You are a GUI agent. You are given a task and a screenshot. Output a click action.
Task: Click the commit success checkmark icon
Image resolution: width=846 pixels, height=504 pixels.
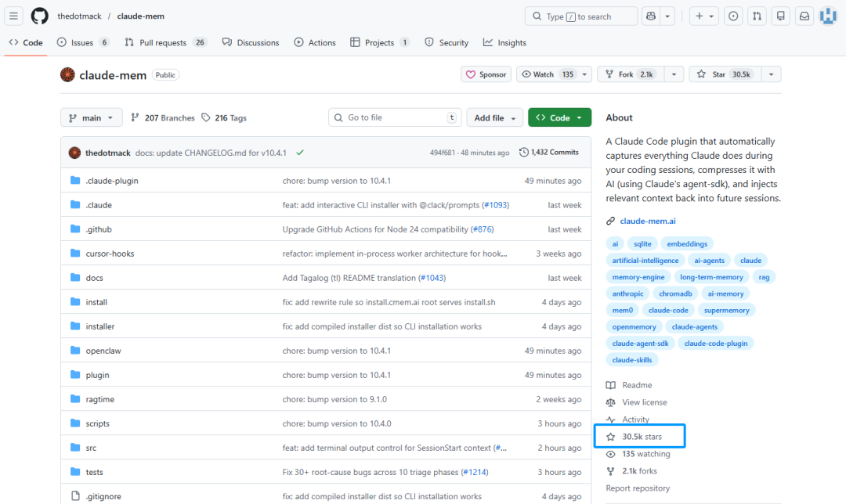coord(300,153)
